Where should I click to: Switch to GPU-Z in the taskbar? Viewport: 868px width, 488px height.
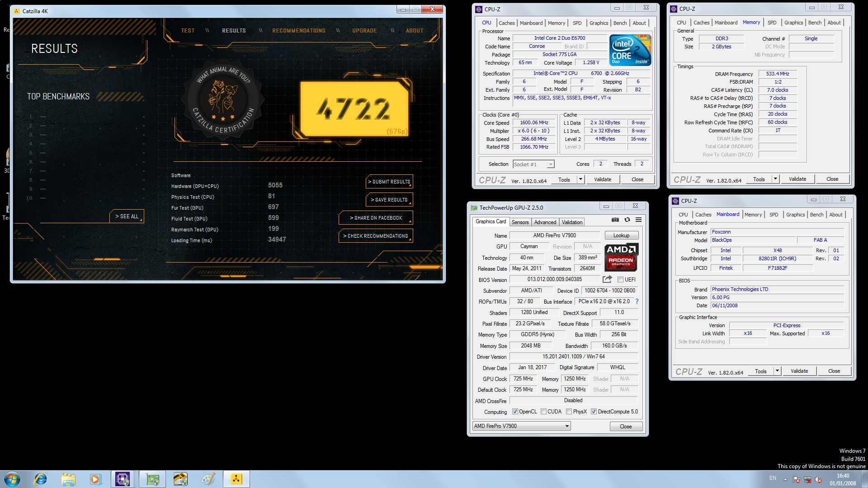pos(152,479)
